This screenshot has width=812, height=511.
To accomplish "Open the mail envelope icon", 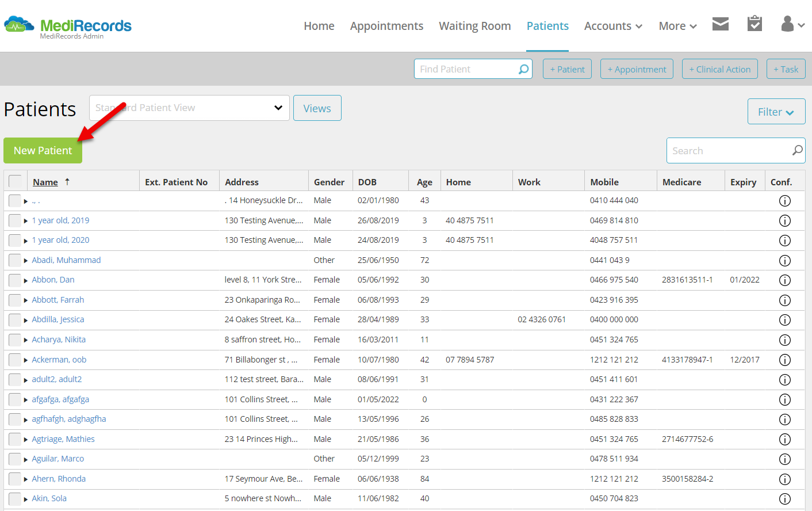I will [x=721, y=24].
